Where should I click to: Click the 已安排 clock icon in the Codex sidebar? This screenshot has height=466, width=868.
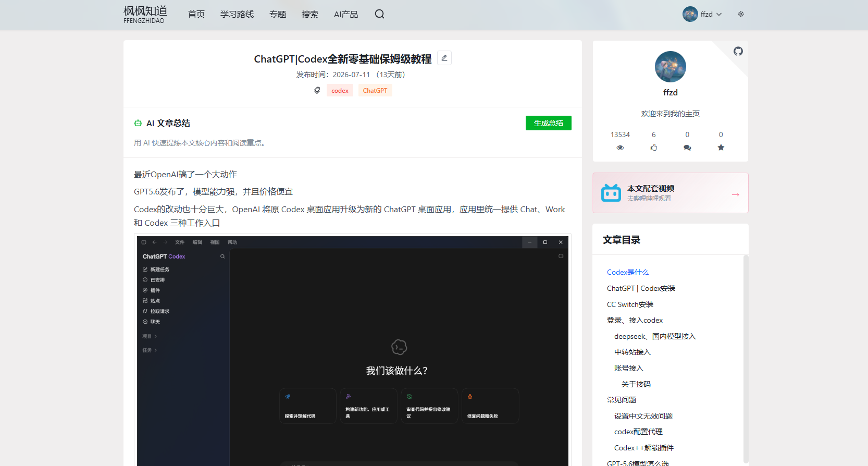145,280
